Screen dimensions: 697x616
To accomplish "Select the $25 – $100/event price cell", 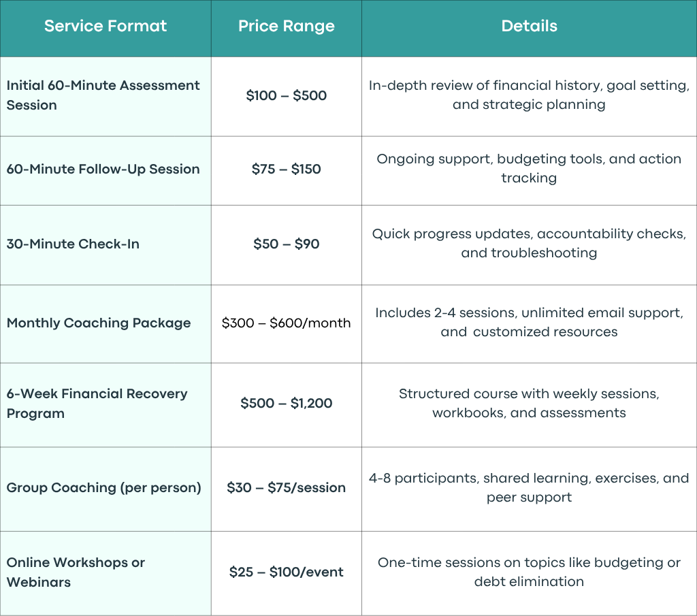I will [287, 572].
